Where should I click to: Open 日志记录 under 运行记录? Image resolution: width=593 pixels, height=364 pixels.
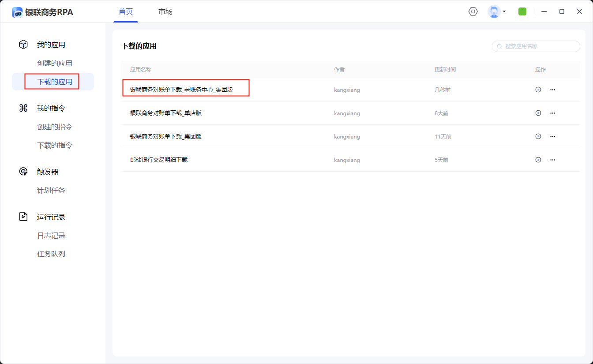click(51, 235)
